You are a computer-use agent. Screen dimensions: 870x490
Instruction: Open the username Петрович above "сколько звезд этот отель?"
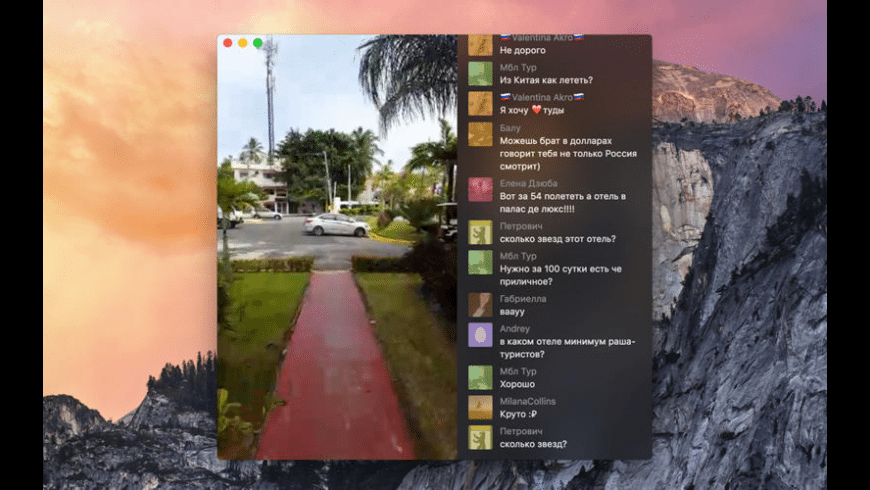coord(521,226)
